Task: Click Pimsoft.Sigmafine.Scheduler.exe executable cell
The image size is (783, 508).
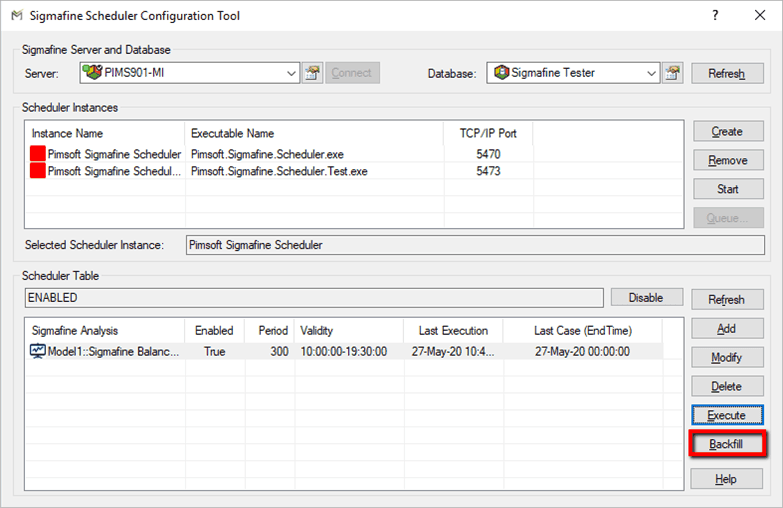Action: click(x=267, y=154)
